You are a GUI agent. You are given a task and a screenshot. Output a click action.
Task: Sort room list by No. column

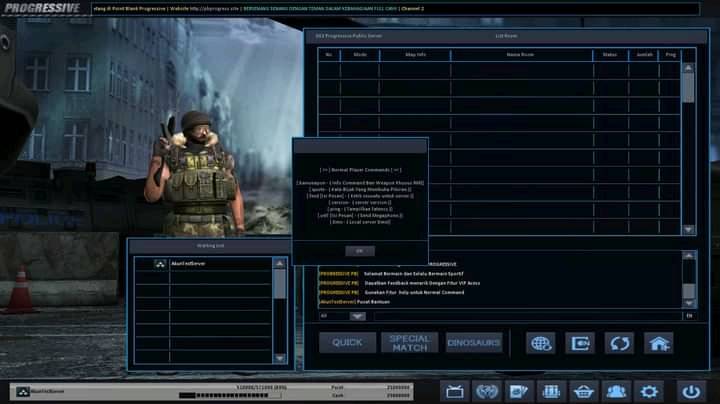329,55
